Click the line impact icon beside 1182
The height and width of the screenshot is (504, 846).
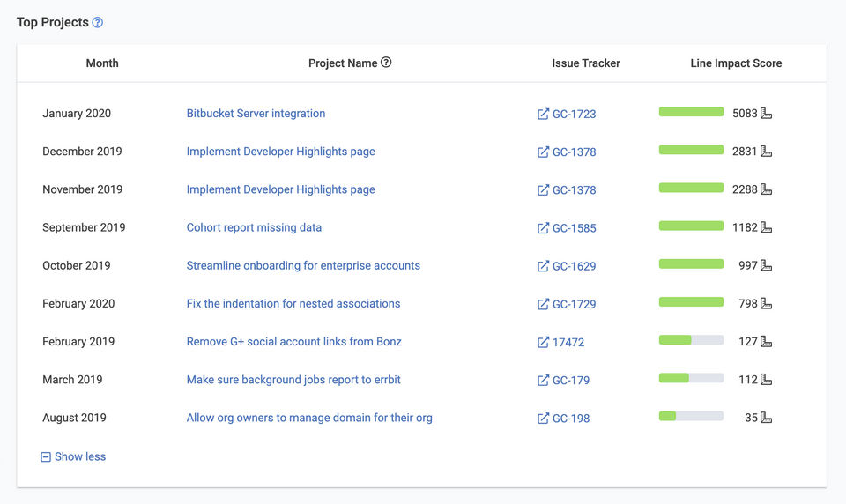[767, 227]
